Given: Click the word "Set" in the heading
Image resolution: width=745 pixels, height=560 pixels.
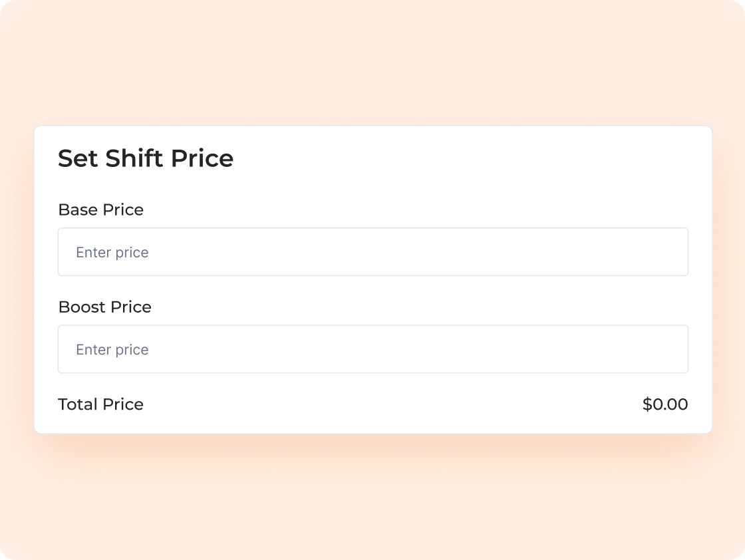Looking at the screenshot, I should click(x=78, y=158).
